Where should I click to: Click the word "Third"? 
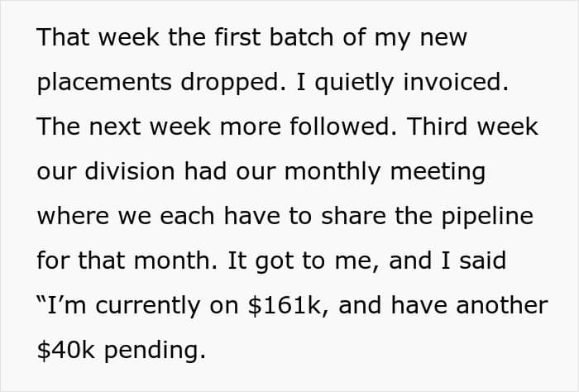coord(437,127)
